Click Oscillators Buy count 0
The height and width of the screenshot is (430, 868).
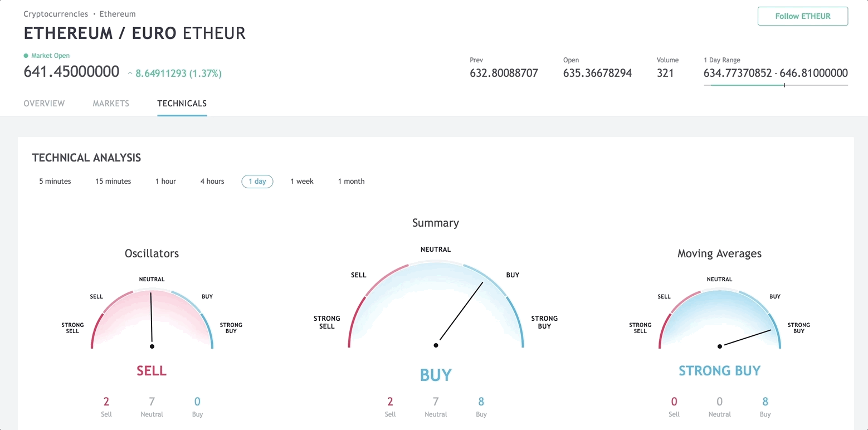coord(197,401)
